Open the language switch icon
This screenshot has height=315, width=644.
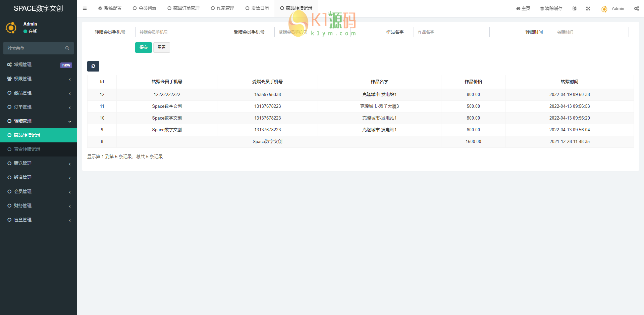(575, 8)
